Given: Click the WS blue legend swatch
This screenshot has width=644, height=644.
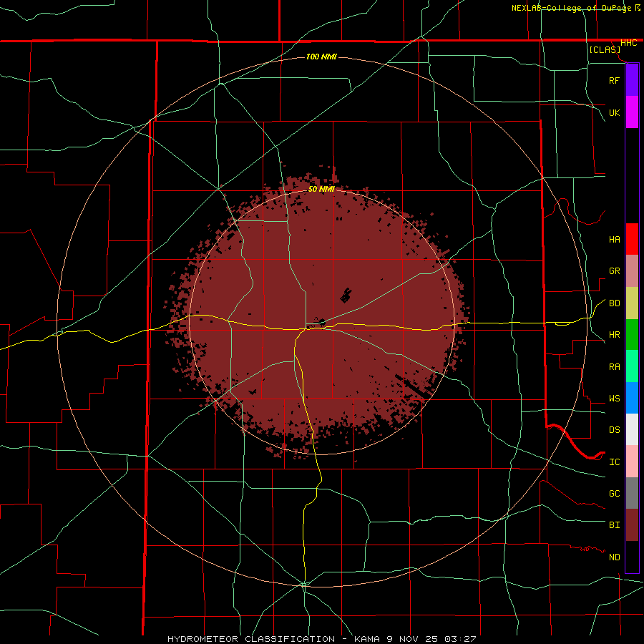Looking at the screenshot, I should tap(632, 398).
